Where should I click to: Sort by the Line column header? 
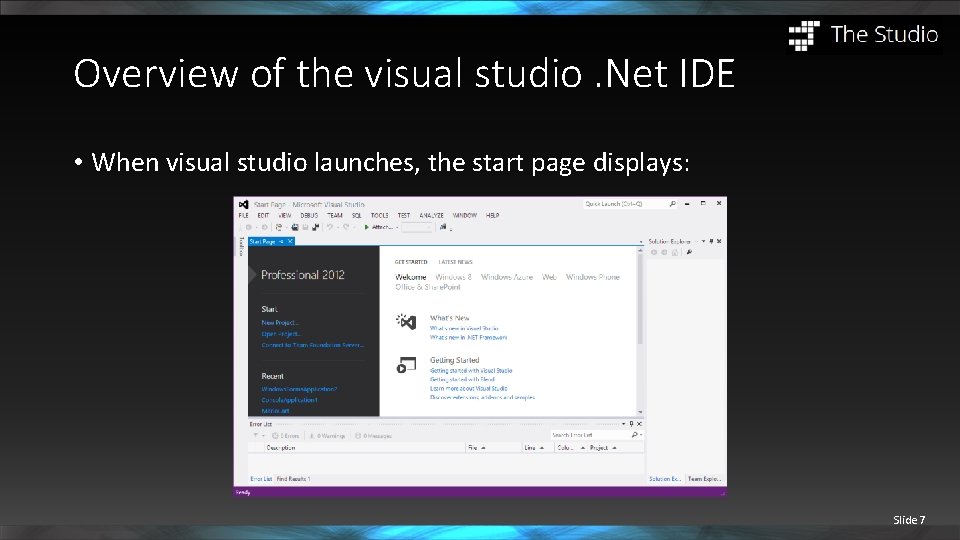pyautogui.click(x=538, y=448)
